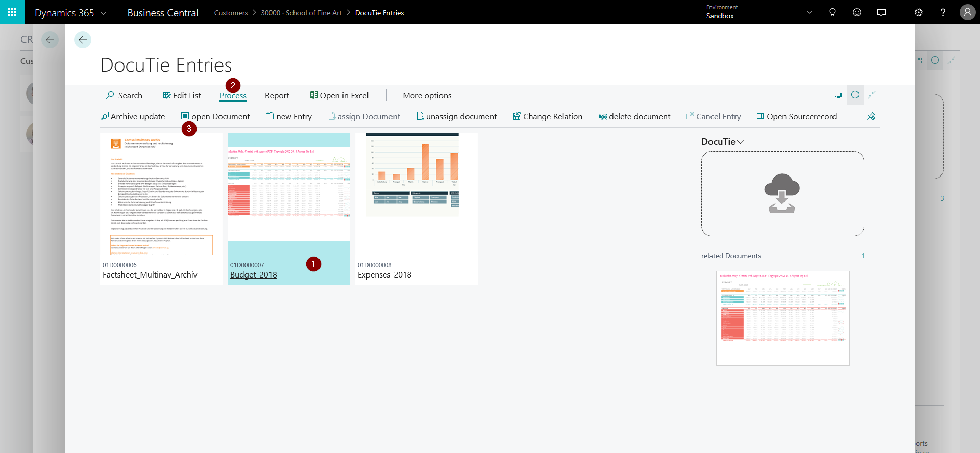Click the collapse arrows icon on background page
This screenshot has width=980, height=453.
tap(951, 60)
